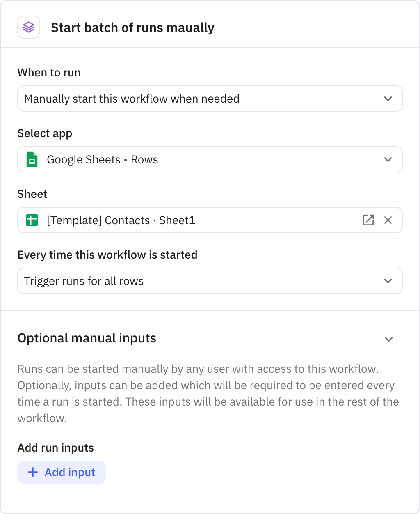Click the Every time this workflow is started label
This screenshot has height=514, width=420.
click(107, 255)
